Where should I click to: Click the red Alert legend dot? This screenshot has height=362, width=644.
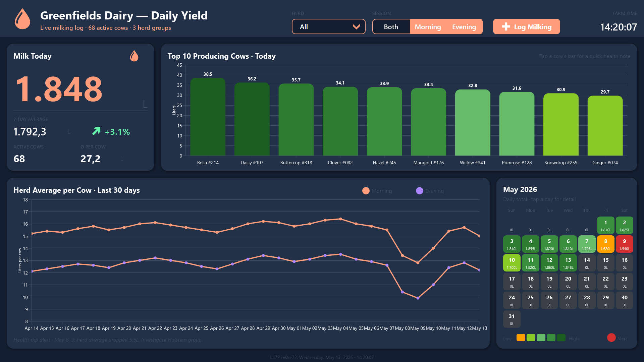[x=611, y=338]
